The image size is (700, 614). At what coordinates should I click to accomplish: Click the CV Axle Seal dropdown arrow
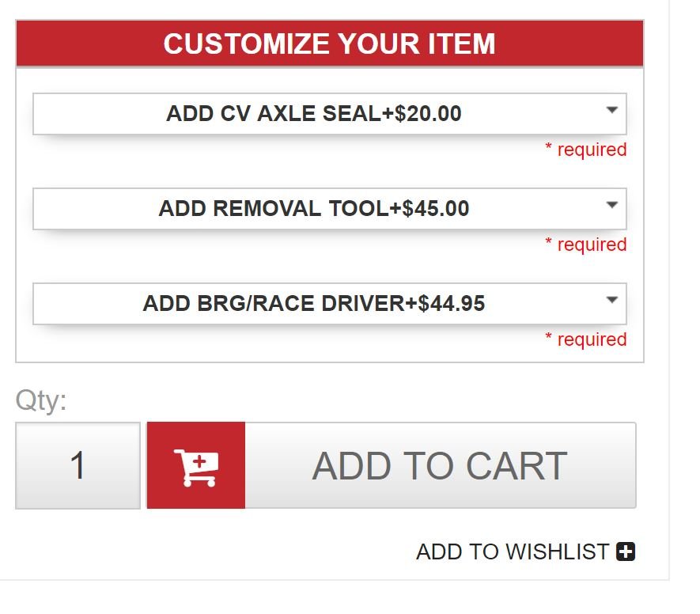pyautogui.click(x=612, y=110)
